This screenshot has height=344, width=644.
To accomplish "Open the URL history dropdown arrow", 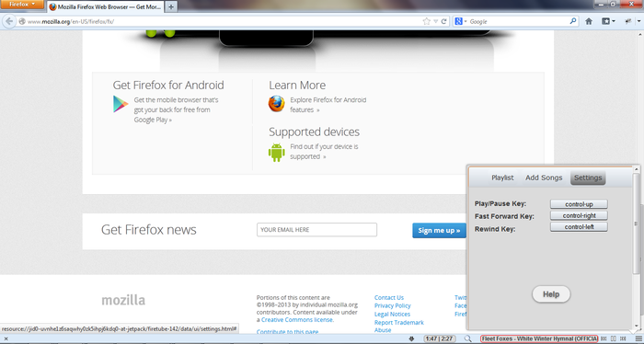I will click(436, 21).
